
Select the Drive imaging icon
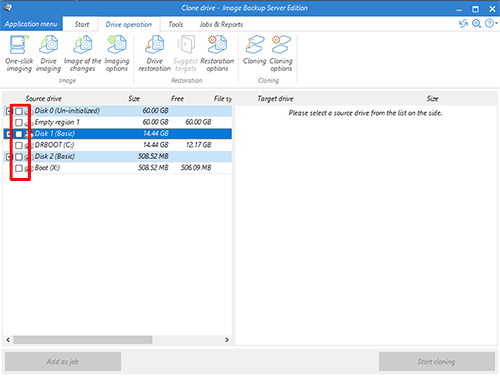48,53
